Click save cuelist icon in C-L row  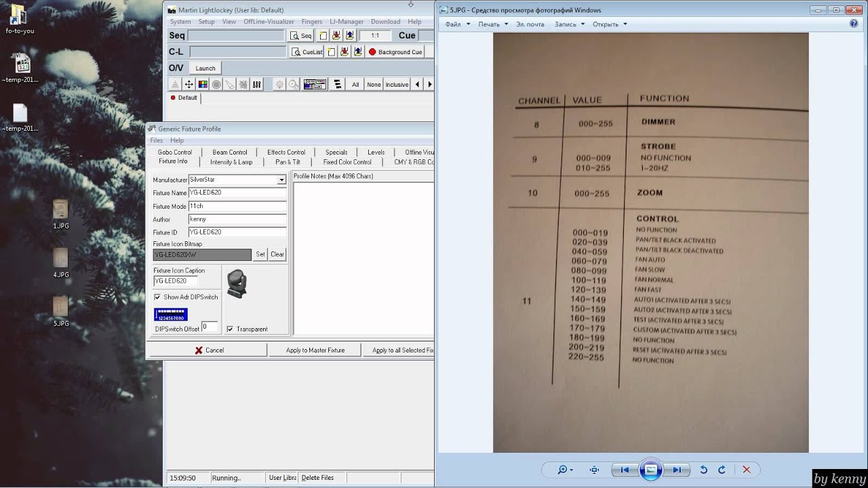[344, 52]
